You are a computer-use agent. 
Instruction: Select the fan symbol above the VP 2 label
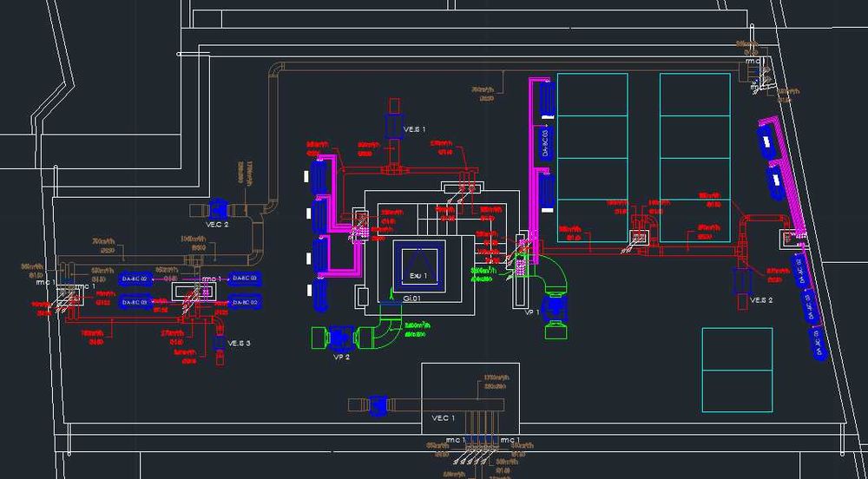pyautogui.click(x=341, y=338)
